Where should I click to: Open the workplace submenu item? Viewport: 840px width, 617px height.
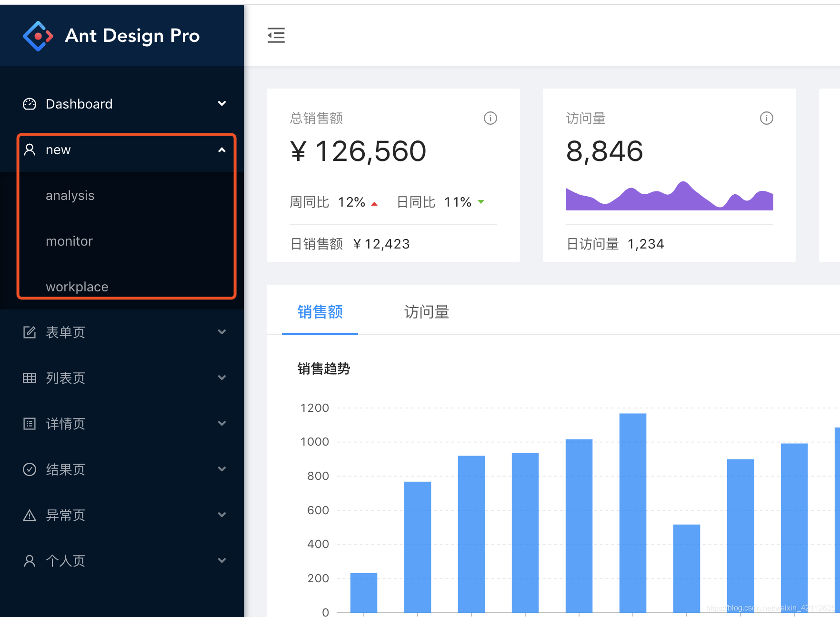pos(77,287)
